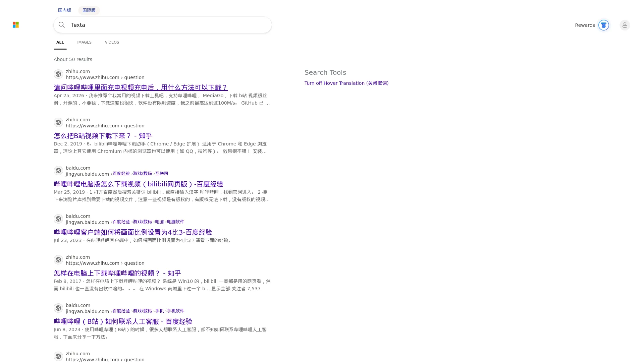644x362 pixels.
Task: Click 互联网 breadcrumb link
Action: [161, 174]
